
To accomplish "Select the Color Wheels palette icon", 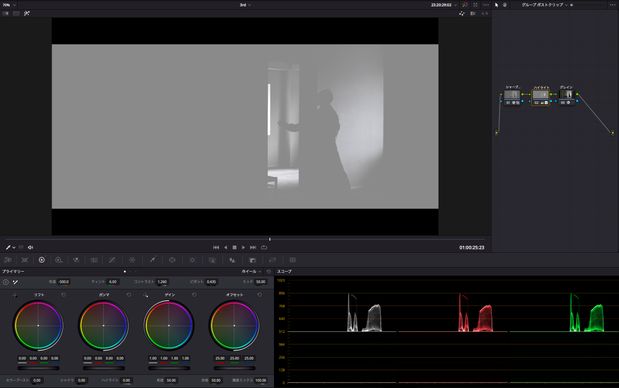I will pyautogui.click(x=41, y=260).
